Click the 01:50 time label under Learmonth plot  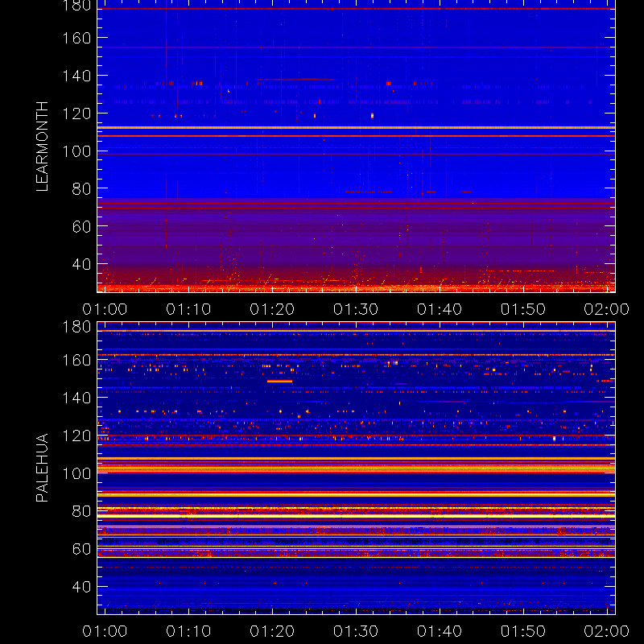(523, 309)
